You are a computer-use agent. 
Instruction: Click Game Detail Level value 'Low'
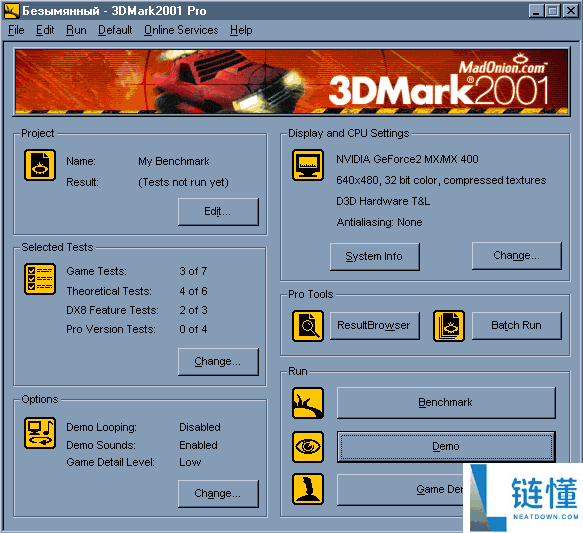point(190,462)
